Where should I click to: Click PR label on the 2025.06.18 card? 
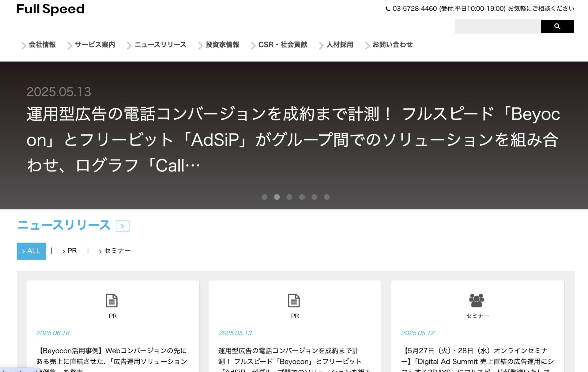coord(113,316)
